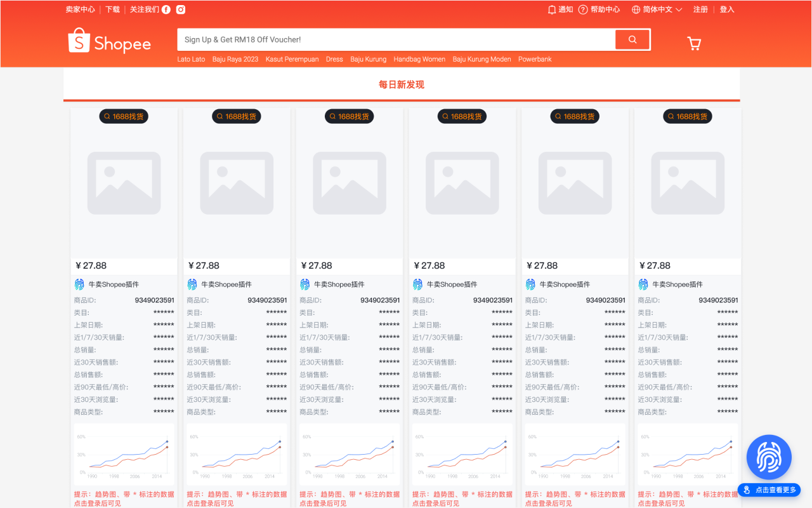This screenshot has width=812, height=508.
Task: Click 1688找货 button on sixth product card
Action: 688,116
